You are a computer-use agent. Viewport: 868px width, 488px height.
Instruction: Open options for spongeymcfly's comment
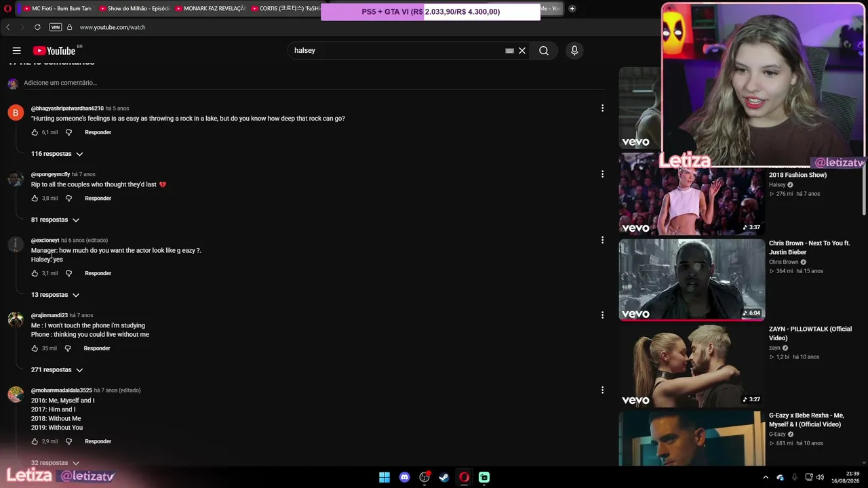pyautogui.click(x=602, y=174)
